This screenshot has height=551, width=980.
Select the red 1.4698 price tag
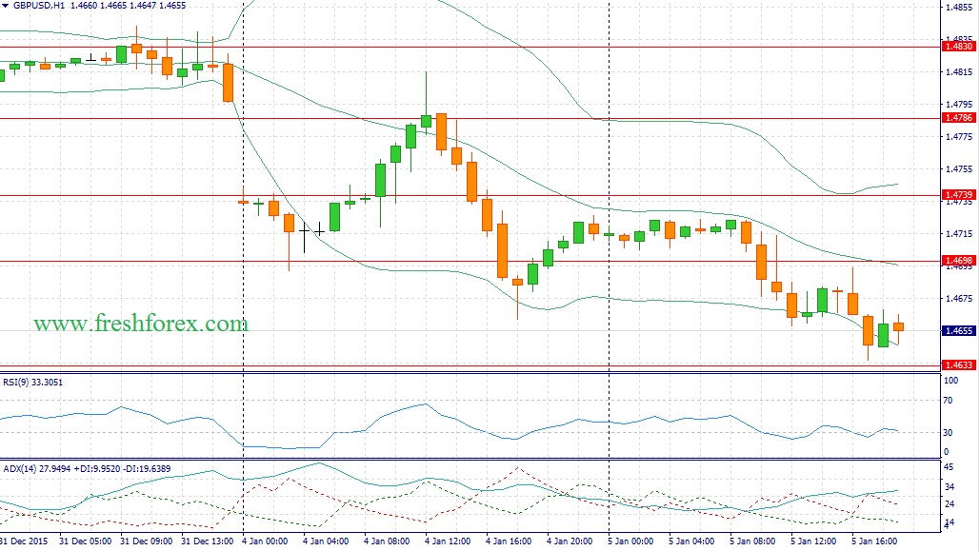tap(957, 261)
